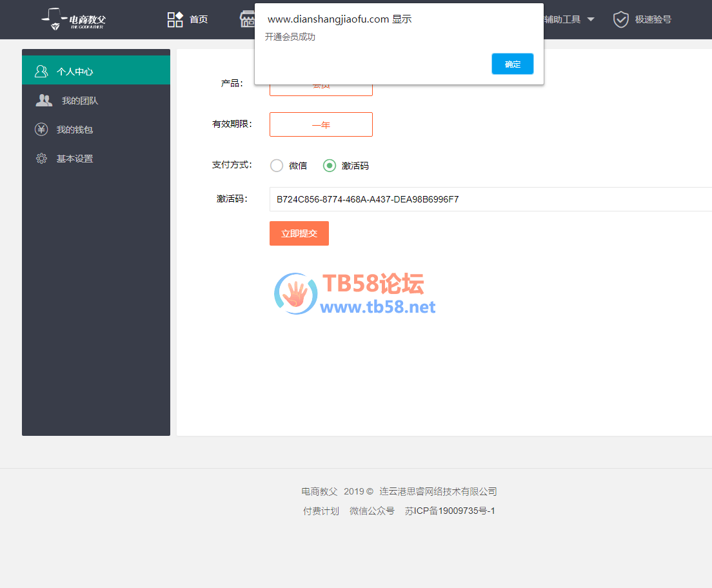Choose 微信 as the payment method
Viewport: 712px width, 588px height.
click(277, 166)
